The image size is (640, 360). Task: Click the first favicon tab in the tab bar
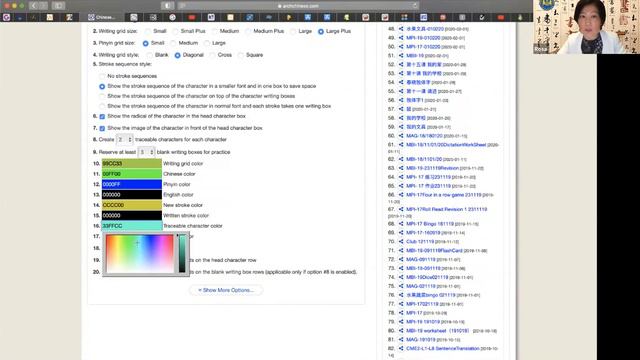[x=7, y=17]
